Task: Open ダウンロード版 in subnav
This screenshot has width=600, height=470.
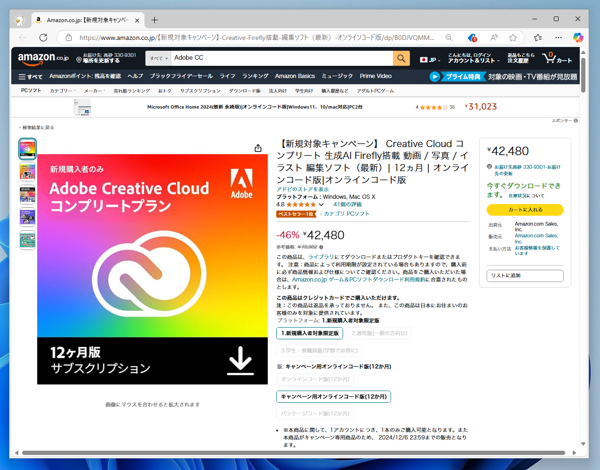Action: pyautogui.click(x=245, y=91)
